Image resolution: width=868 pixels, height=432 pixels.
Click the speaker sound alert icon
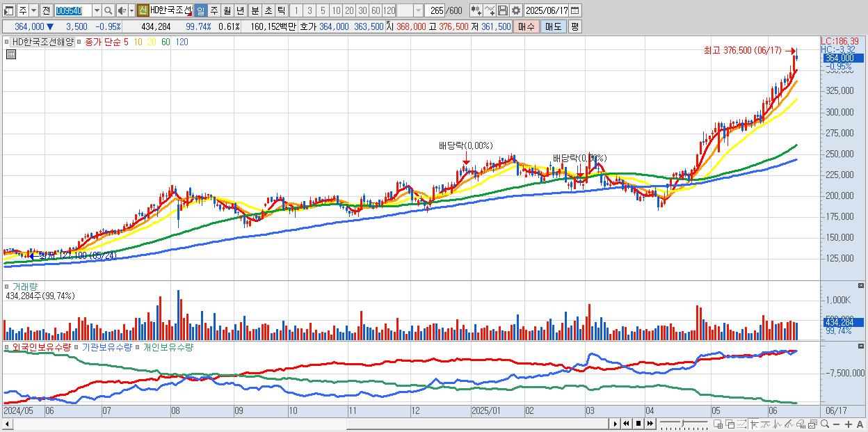[x=121, y=10]
